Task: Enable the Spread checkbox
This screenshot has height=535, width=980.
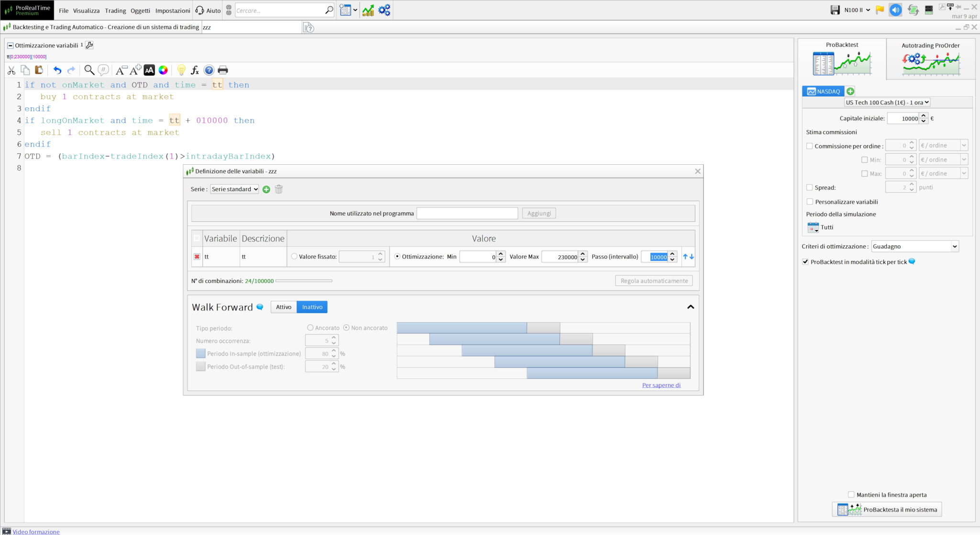Action: [x=810, y=188]
